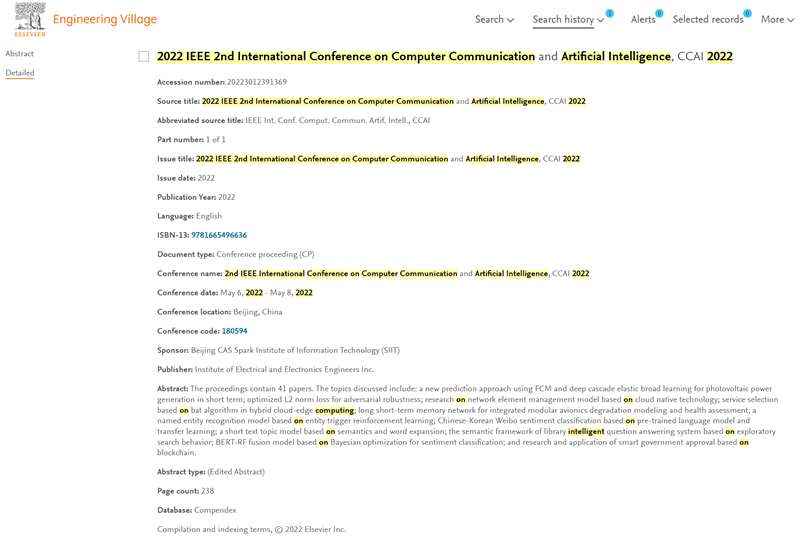The height and width of the screenshot is (544, 800).
Task: Click abbreviated source title IEEE Int. Conf. text
Action: pyautogui.click(x=337, y=120)
